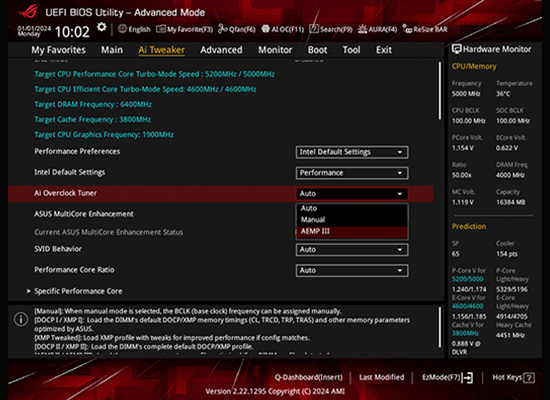
Task: Click Target CPU Efficient Core Turbo-Mode Speed text
Action: pos(145,89)
